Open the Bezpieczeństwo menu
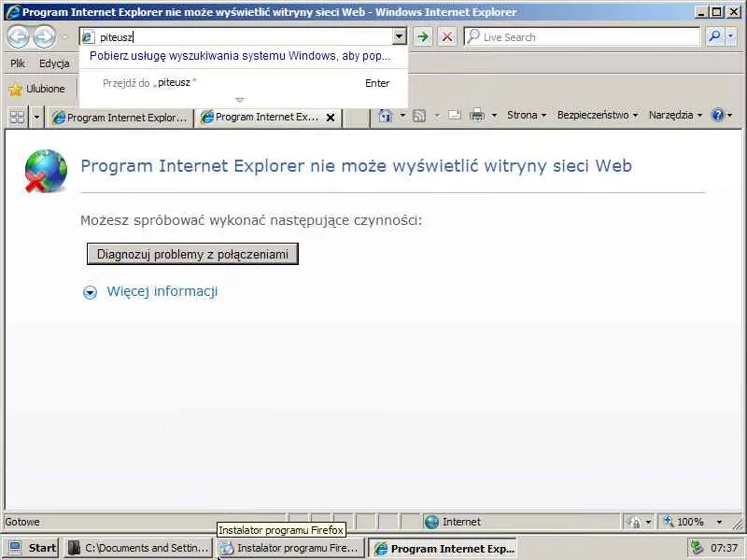The height and width of the screenshot is (560, 747). click(x=598, y=115)
